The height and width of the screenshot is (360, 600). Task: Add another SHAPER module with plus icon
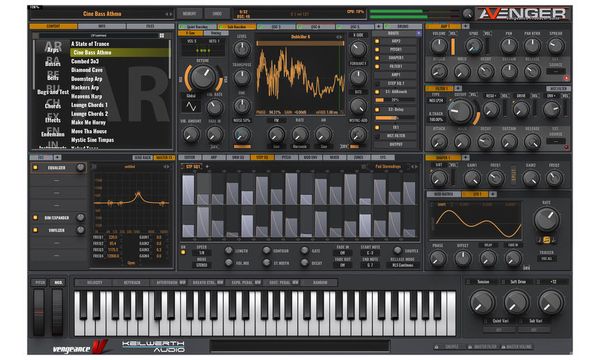466,158
